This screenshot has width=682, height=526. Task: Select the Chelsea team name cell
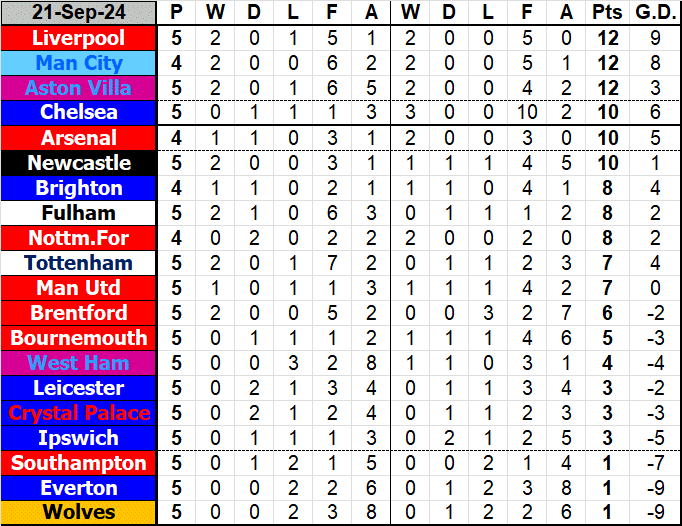pyautogui.click(x=79, y=113)
